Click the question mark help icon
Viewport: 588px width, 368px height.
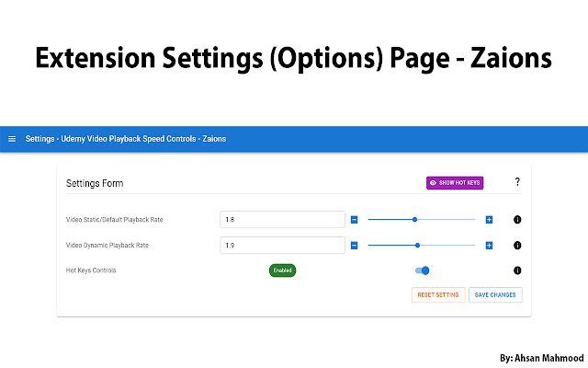pos(517,182)
